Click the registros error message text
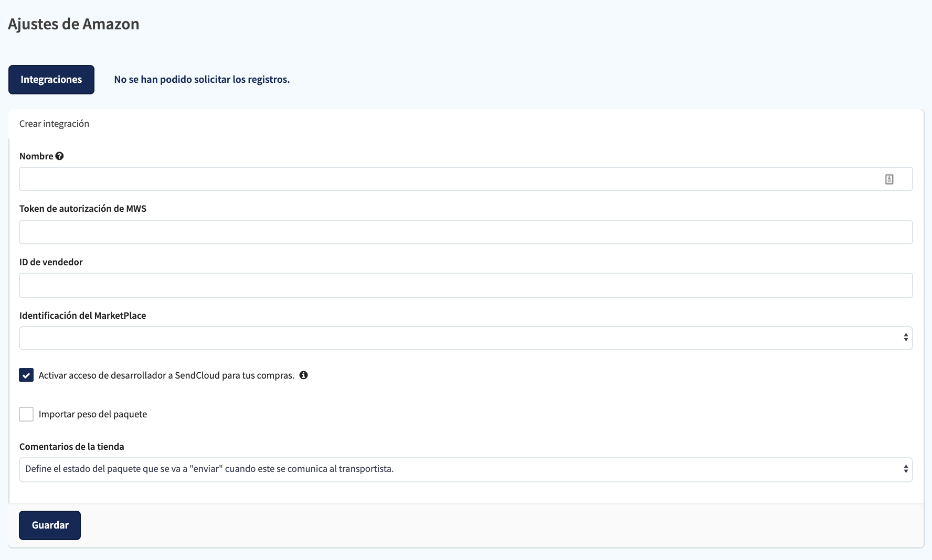932x560 pixels. tap(202, 79)
